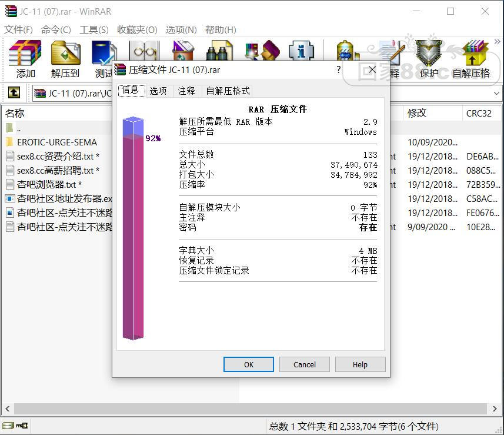The width and height of the screenshot is (504, 435).
Task: Click the status bar drive and key icon
Action: point(15,426)
